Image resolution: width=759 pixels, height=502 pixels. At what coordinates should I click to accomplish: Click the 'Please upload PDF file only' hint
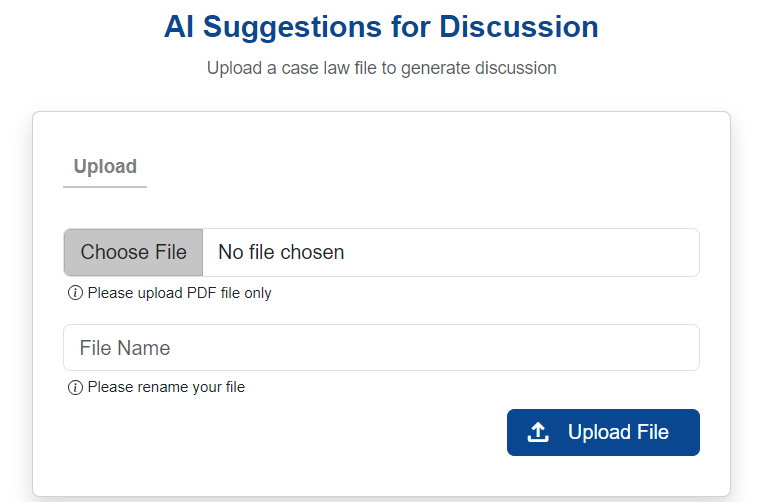pos(180,293)
